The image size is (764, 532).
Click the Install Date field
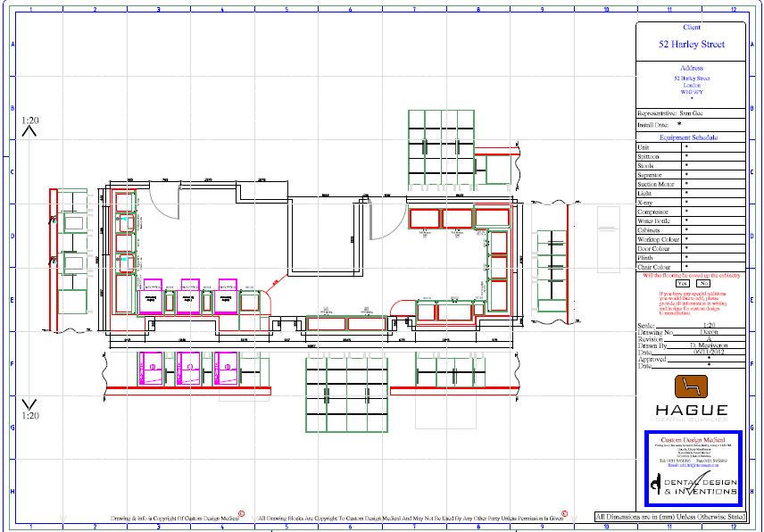tap(714, 126)
